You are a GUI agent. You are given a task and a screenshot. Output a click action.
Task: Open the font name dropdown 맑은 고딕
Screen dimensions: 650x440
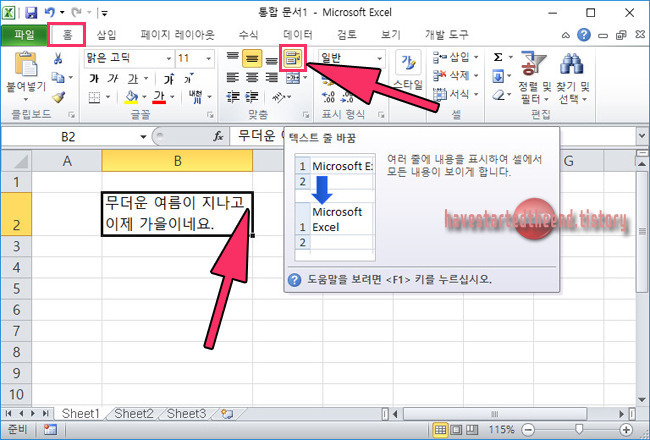169,58
